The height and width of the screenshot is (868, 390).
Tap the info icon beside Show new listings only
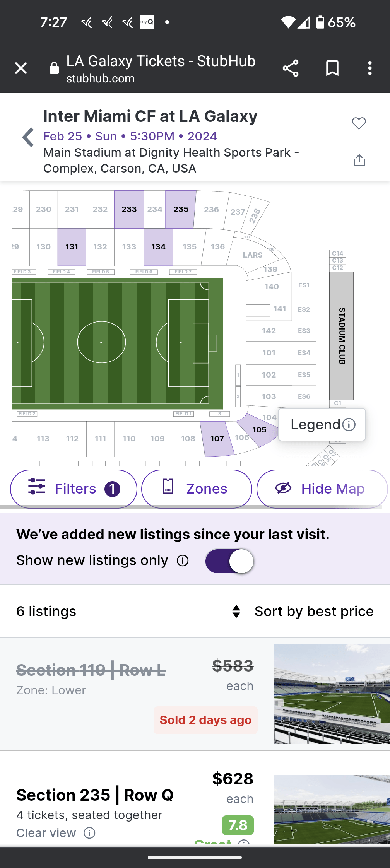pyautogui.click(x=183, y=560)
